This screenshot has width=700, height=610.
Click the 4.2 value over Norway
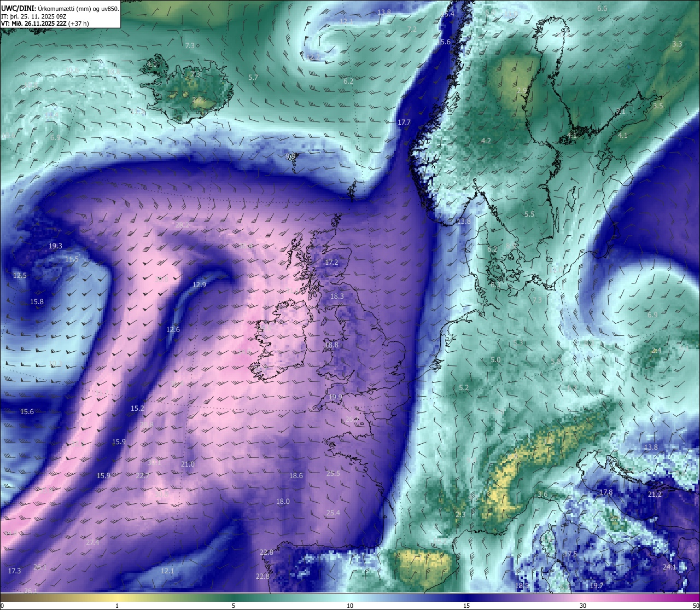(x=486, y=141)
